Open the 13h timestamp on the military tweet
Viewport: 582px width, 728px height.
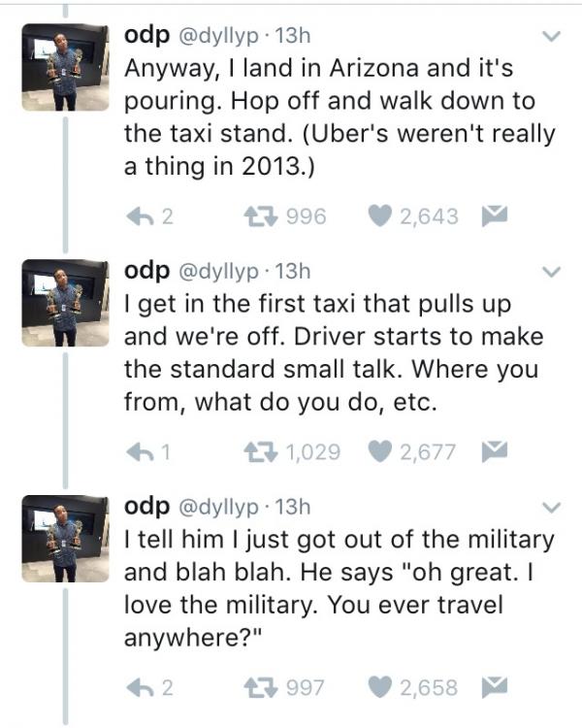(x=293, y=508)
